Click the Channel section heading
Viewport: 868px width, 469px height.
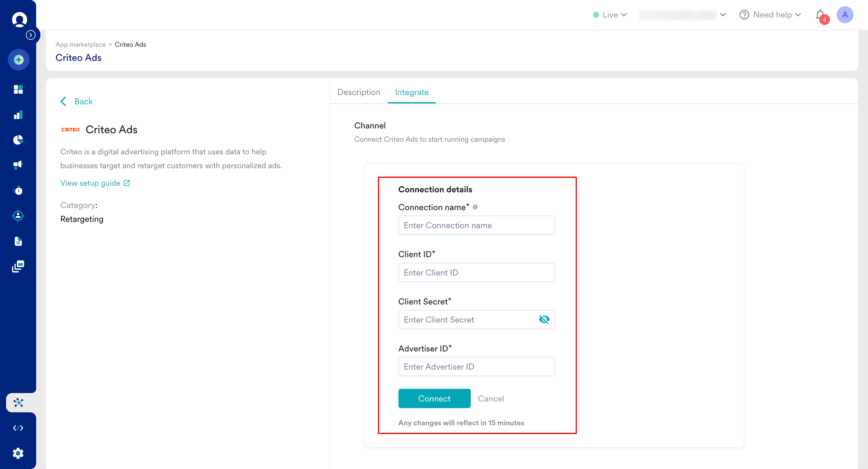(370, 126)
